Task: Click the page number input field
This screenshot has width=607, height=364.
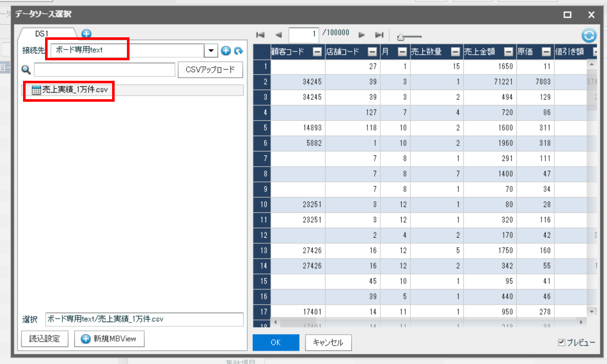Action: coord(303,35)
